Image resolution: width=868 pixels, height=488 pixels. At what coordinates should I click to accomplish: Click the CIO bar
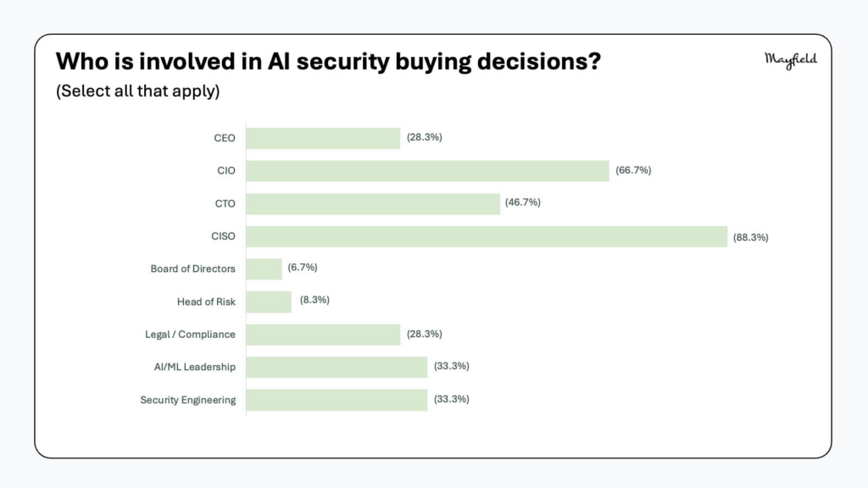pos(428,171)
